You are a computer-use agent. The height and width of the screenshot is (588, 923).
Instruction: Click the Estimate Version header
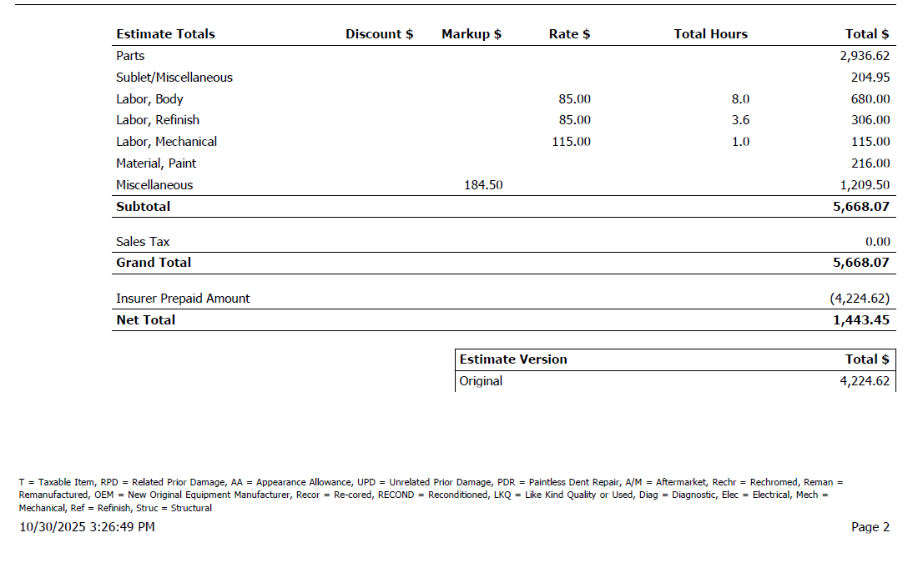513,359
